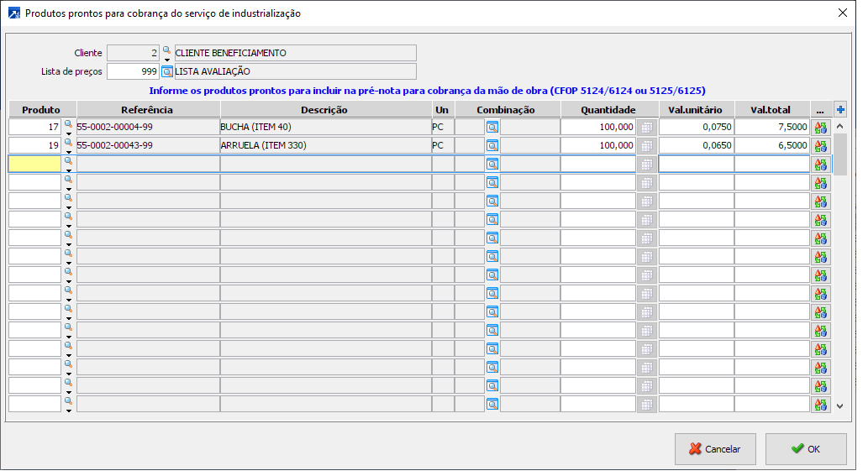Click the Cancelar button

715,449
